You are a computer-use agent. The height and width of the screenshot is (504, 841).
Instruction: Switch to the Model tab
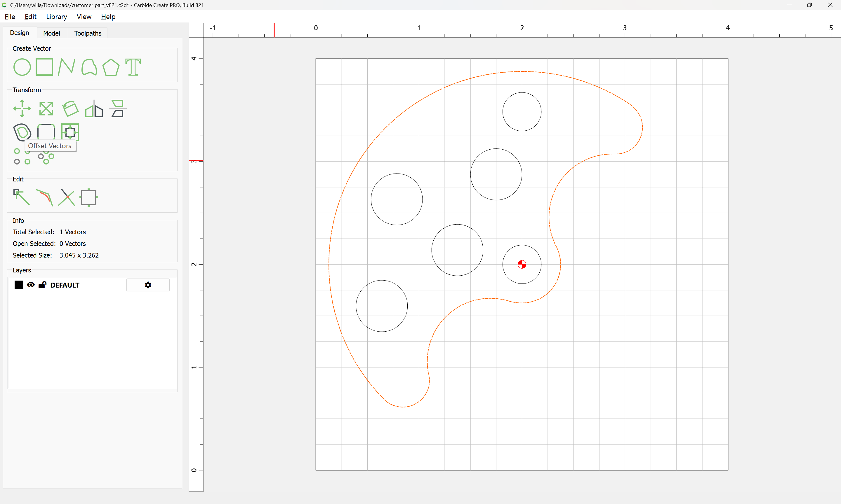(51, 33)
